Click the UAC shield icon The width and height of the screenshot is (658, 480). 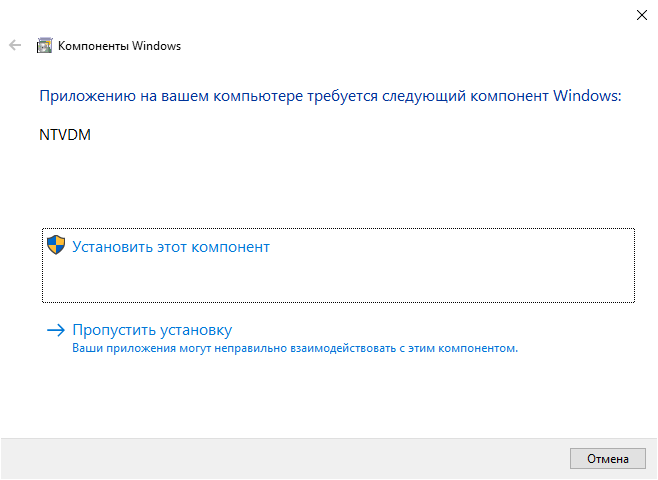point(56,245)
